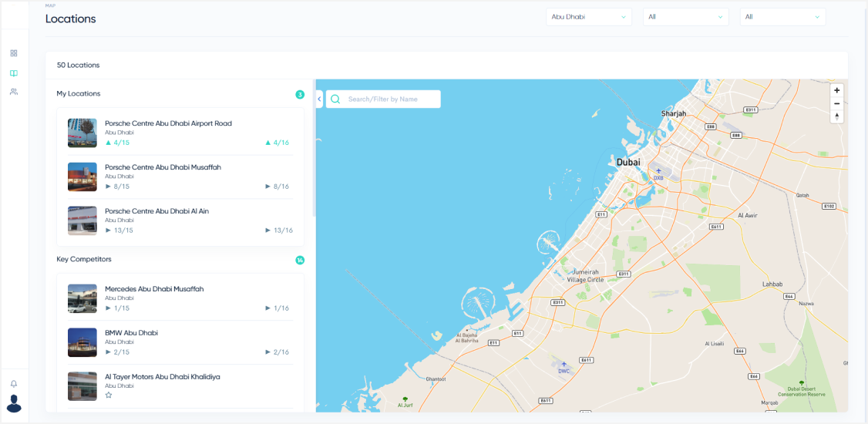Zoom out on the map
The height and width of the screenshot is (424, 868).
[837, 103]
